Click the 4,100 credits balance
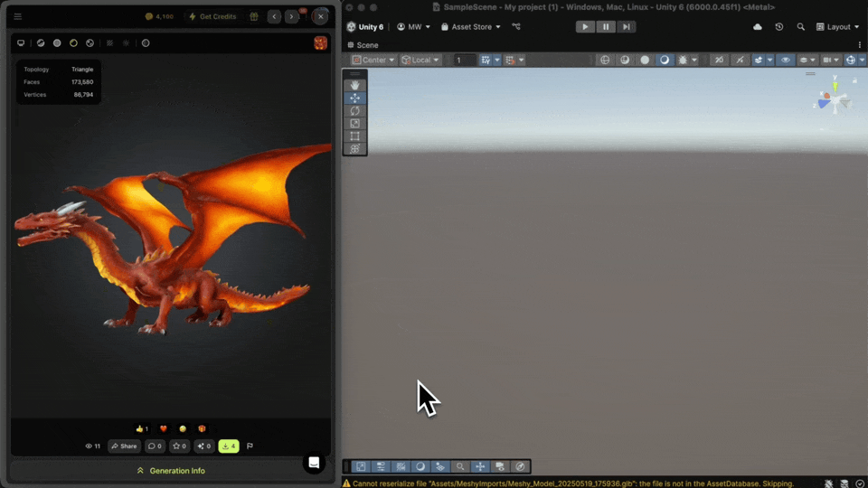Screen dimensions: 868x488 point(159,16)
